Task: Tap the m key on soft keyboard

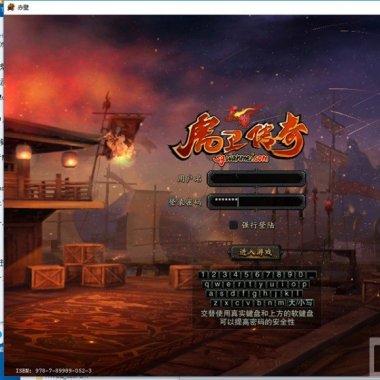Action: pos(281,303)
